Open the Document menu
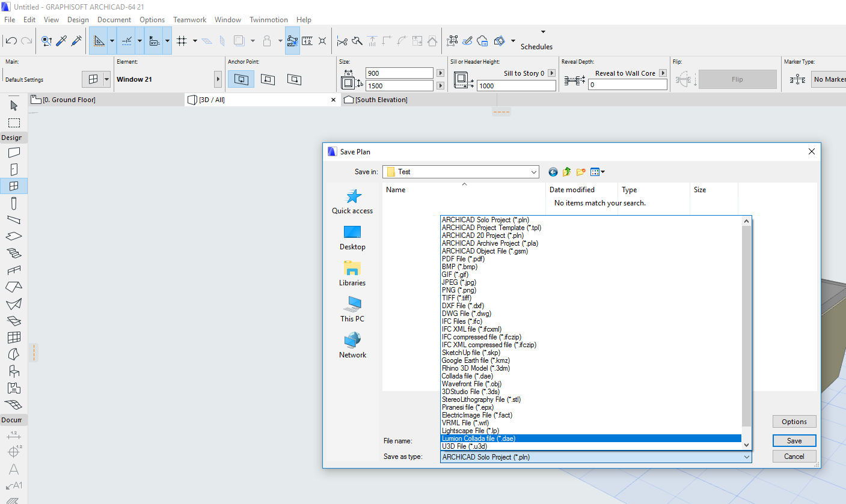Screen dimensions: 846x504 click(x=114, y=20)
